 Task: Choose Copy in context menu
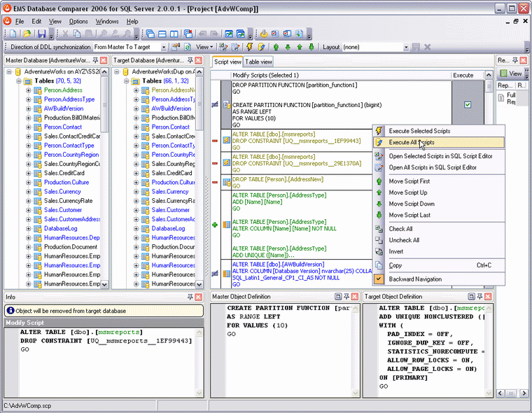point(439,265)
